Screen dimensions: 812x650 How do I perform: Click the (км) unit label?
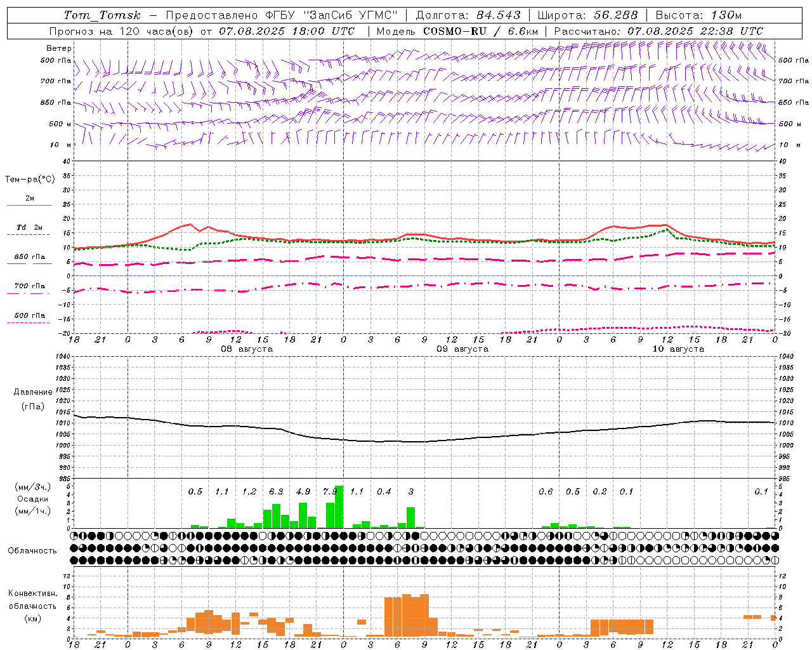tap(32, 618)
